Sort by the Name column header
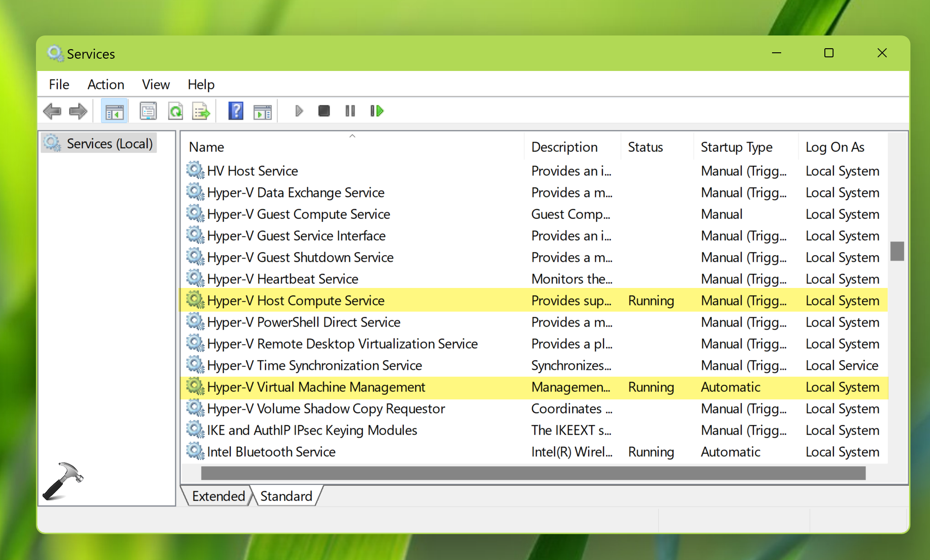The image size is (930, 560). pos(206,147)
